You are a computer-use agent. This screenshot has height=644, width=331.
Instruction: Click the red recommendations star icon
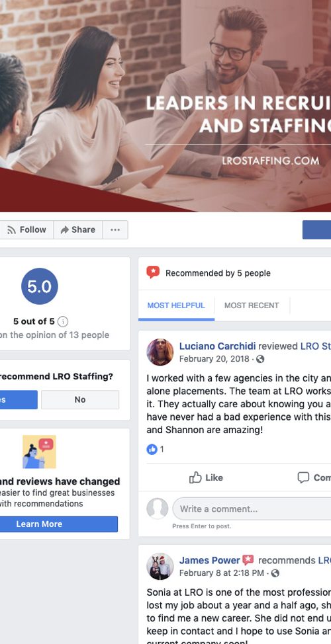(153, 272)
